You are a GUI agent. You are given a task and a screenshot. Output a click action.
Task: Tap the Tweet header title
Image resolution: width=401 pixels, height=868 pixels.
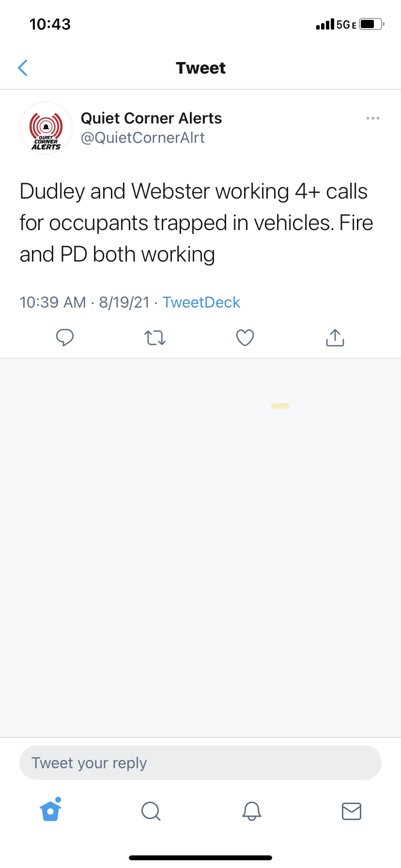pos(200,68)
